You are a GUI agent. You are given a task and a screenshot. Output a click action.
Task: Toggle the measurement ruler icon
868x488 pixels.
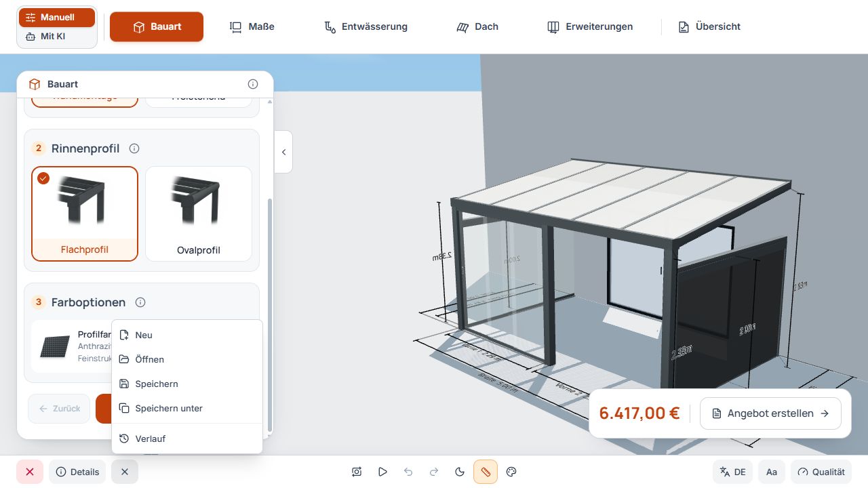(486, 472)
